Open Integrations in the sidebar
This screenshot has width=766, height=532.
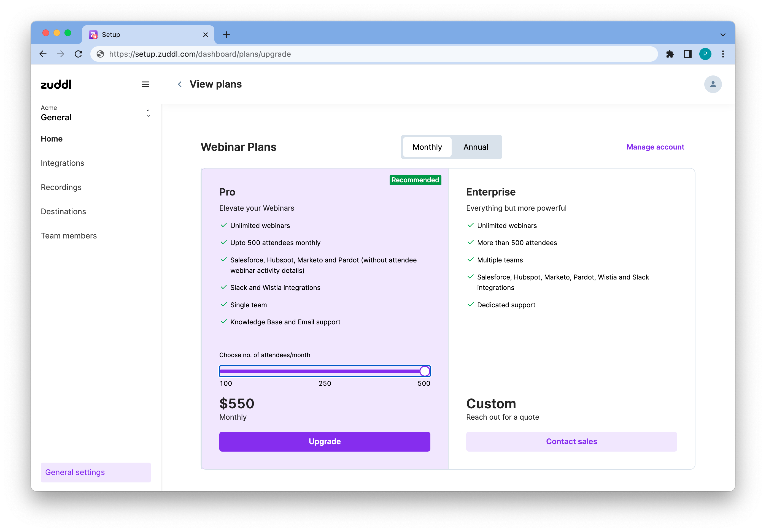(62, 163)
